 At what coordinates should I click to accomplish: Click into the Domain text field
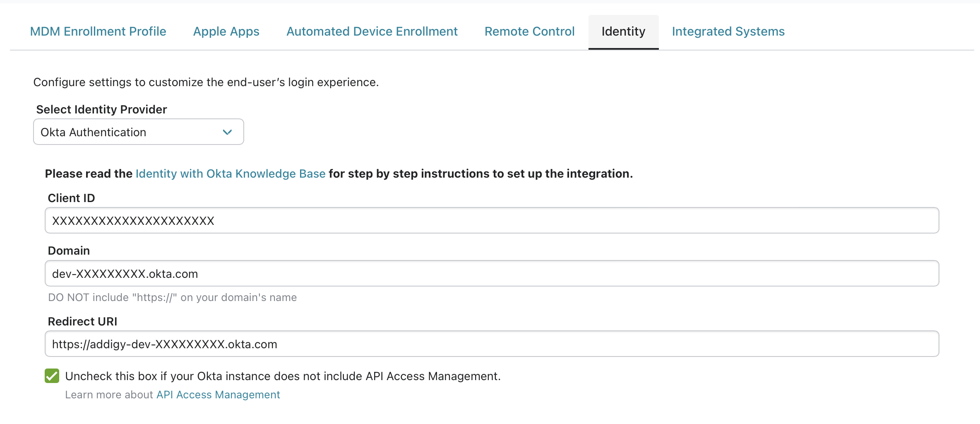click(x=492, y=273)
